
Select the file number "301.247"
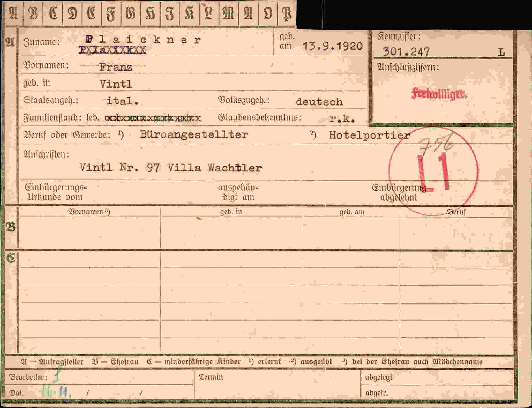(x=406, y=52)
